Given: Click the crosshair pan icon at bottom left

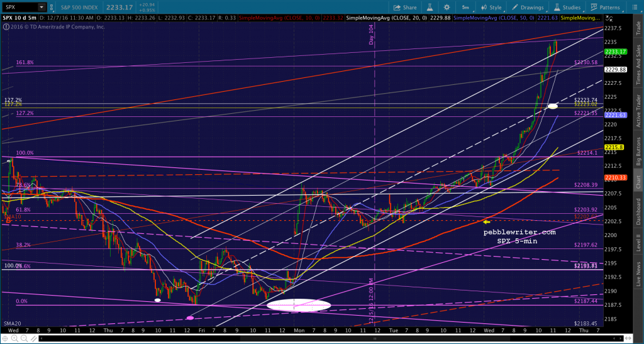Looking at the screenshot, I should click(5, 339).
